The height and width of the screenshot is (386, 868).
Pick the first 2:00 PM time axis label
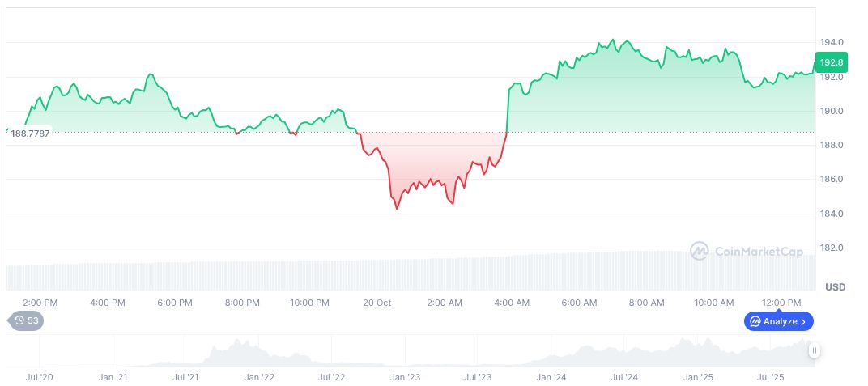tap(40, 303)
